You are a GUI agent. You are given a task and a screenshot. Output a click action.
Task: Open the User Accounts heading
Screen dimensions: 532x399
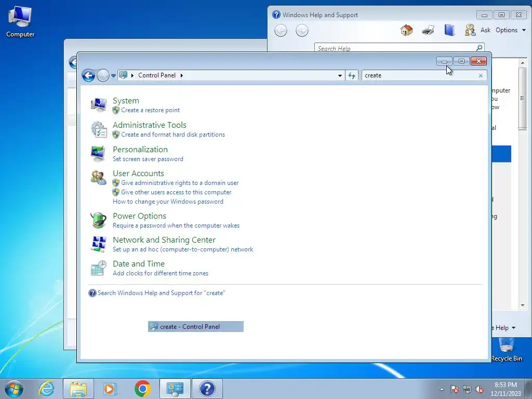click(x=138, y=174)
